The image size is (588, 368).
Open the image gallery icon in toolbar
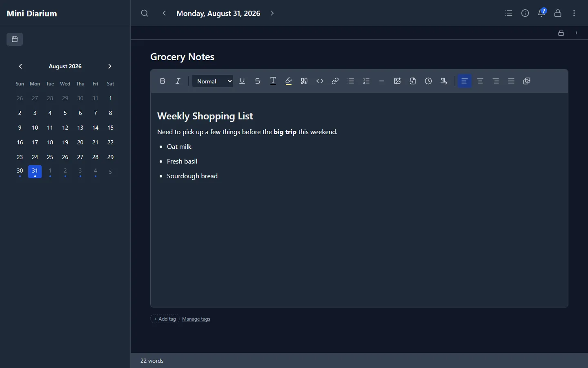pos(527,81)
